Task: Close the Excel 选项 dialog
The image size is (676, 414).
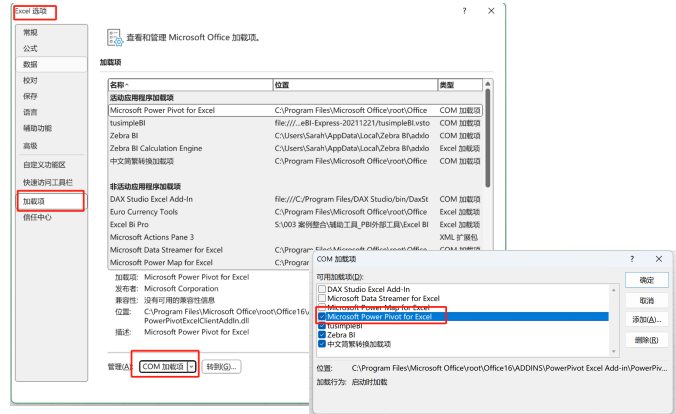Action: pyautogui.click(x=491, y=11)
